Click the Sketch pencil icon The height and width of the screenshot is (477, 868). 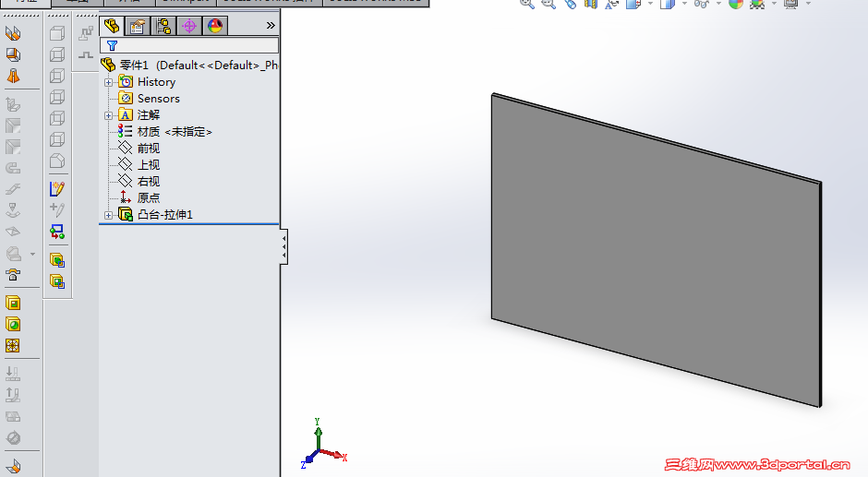(x=57, y=189)
